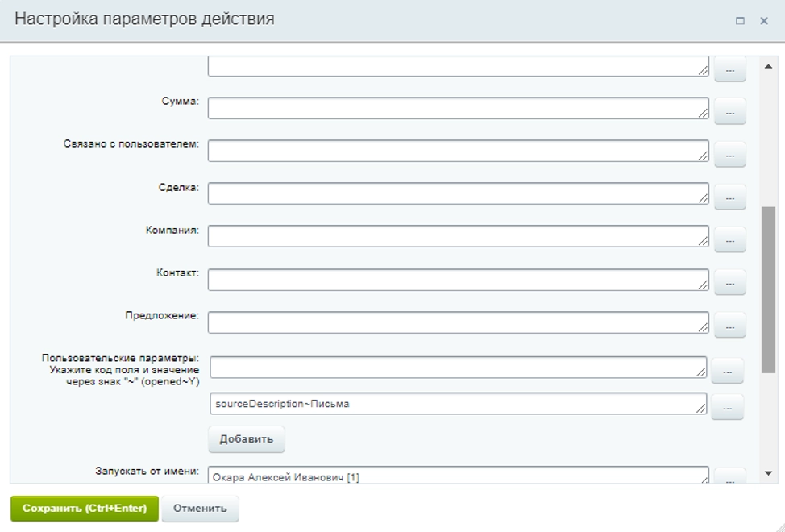Cancel changes with Отменить button

(x=200, y=509)
